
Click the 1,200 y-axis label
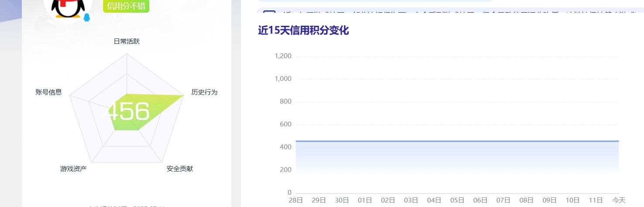tap(283, 56)
